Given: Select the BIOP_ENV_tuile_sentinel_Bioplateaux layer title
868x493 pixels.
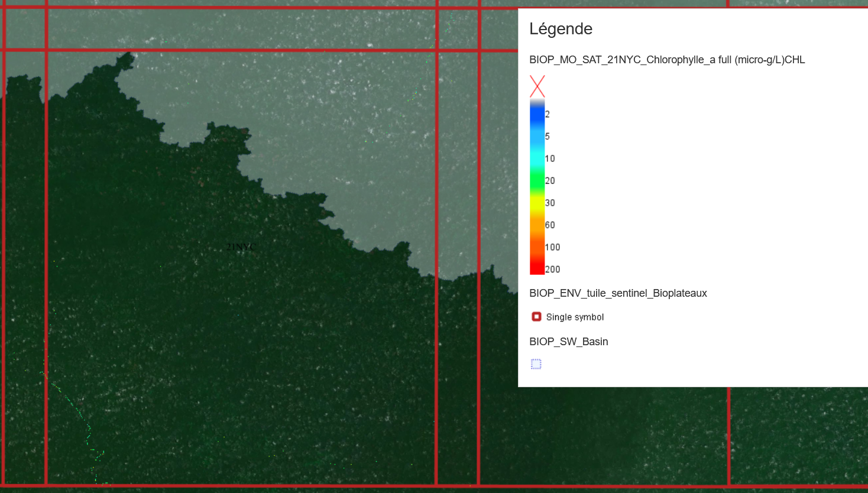Looking at the screenshot, I should click(x=618, y=293).
